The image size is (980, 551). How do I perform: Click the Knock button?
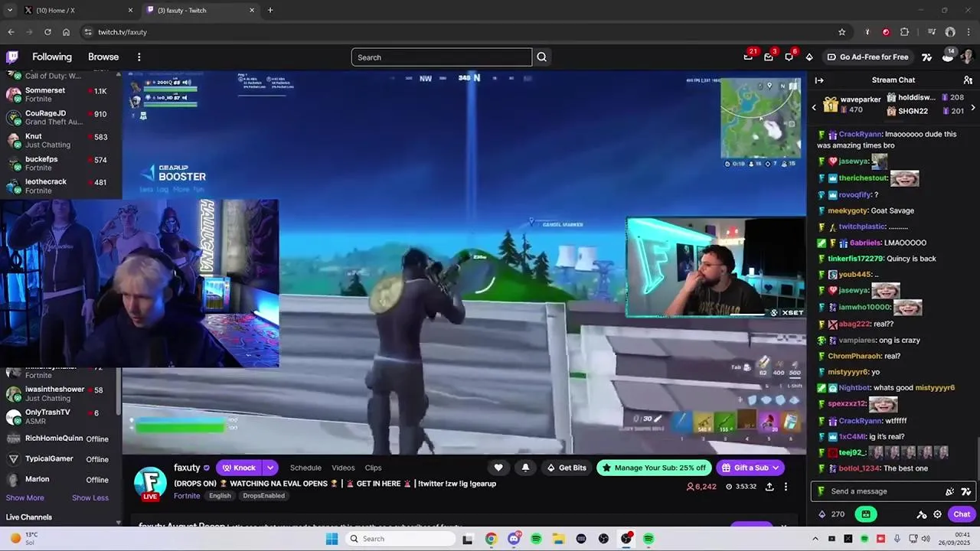pos(239,468)
